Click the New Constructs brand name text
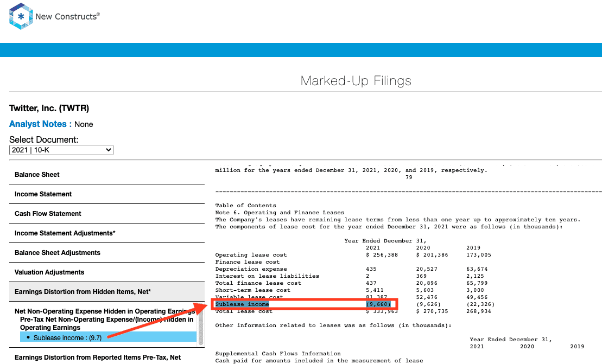The width and height of the screenshot is (602, 364). tap(67, 16)
